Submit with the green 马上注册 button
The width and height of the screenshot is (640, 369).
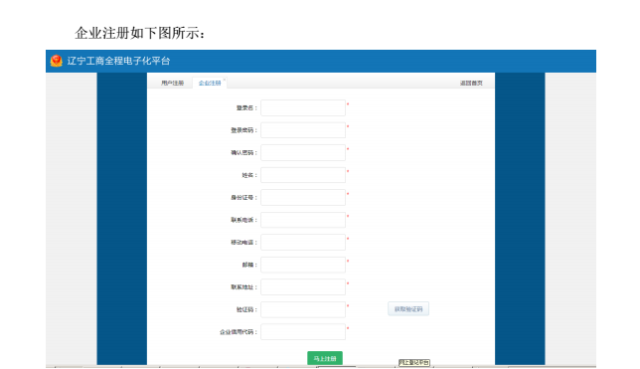point(325,358)
